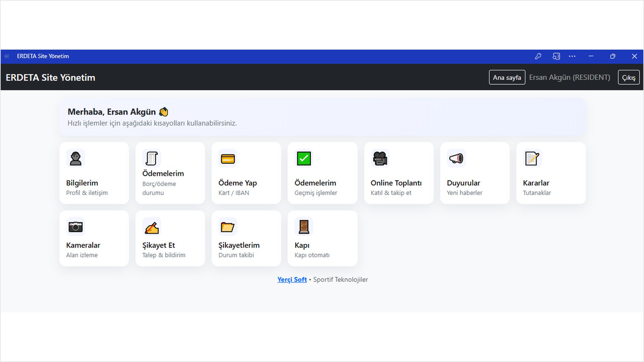
Task: Log out with the Çıkış button
Action: 629,77
